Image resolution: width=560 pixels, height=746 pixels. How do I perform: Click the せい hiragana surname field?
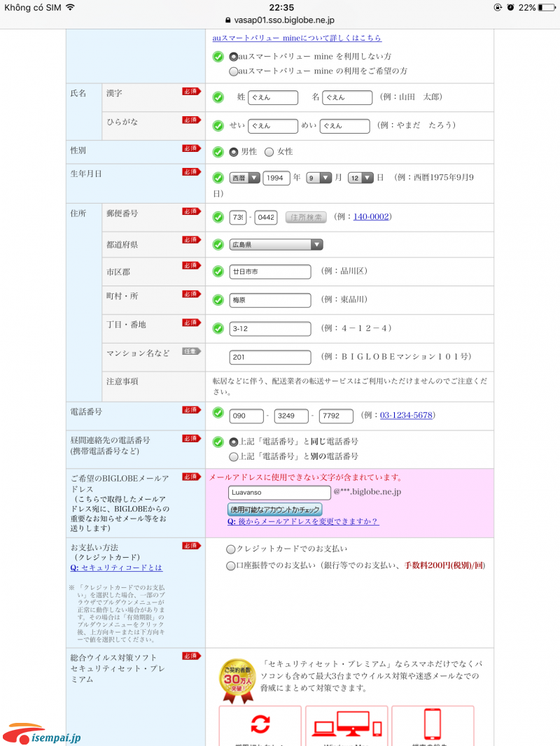tap(273, 125)
